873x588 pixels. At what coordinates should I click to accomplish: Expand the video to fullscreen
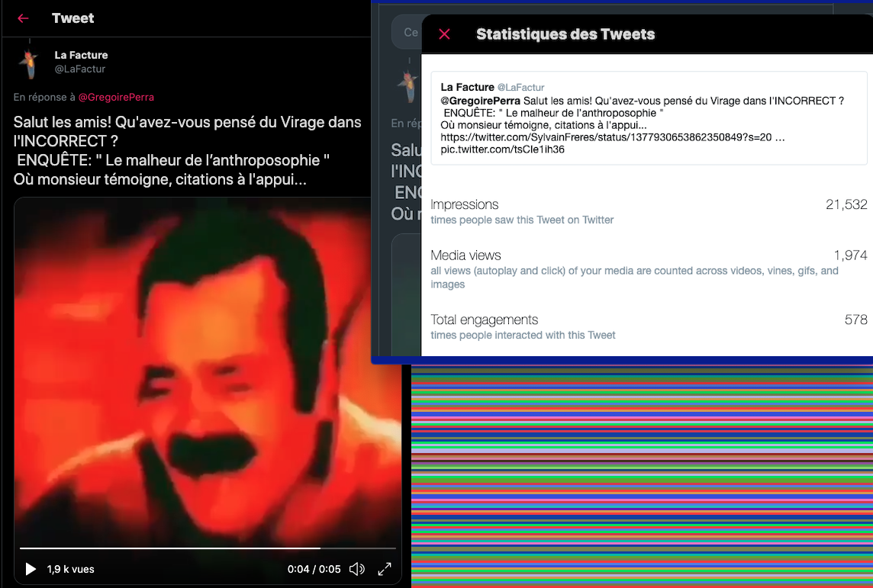click(x=385, y=569)
